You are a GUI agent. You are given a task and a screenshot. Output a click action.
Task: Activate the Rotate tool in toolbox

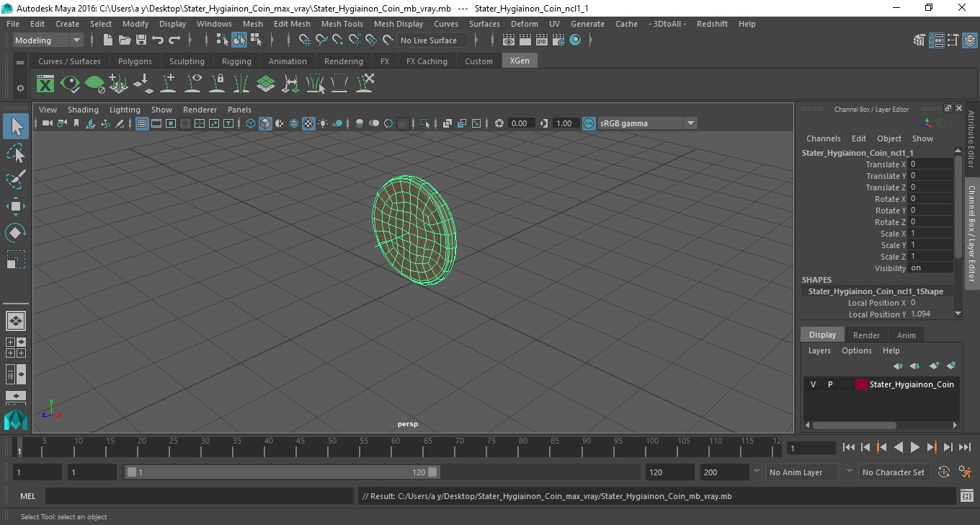(x=16, y=233)
